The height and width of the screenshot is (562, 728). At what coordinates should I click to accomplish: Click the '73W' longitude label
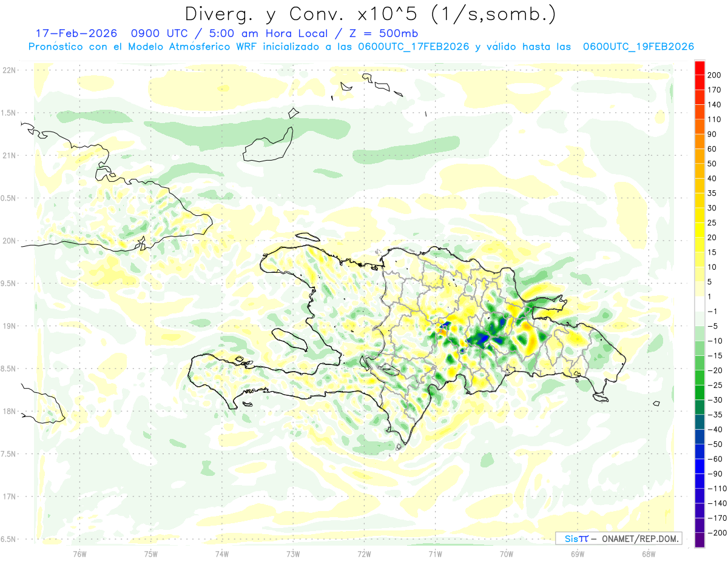tap(293, 554)
